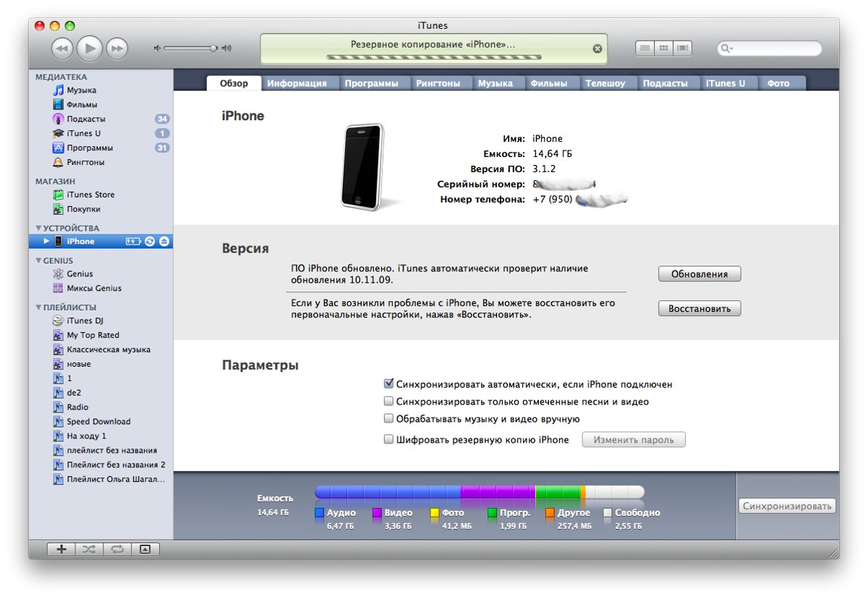This screenshot has width=868, height=599.
Task: Switch to Cover Flow view
Action: [682, 48]
